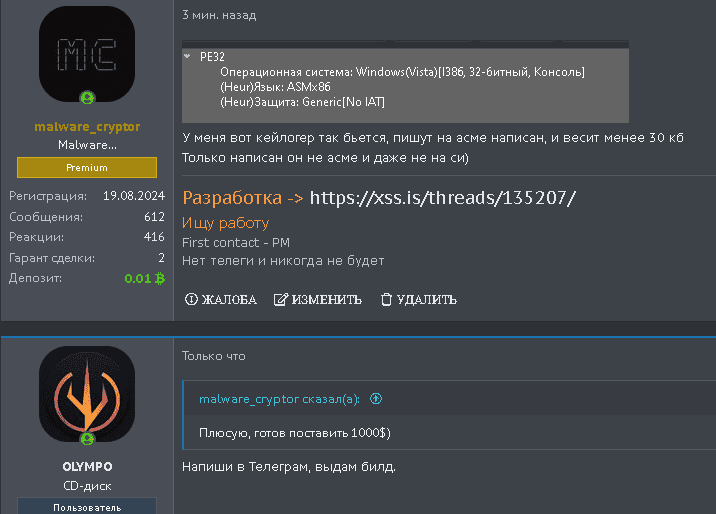Click the yellow Premium badge
This screenshot has height=514, width=716.
point(87,168)
